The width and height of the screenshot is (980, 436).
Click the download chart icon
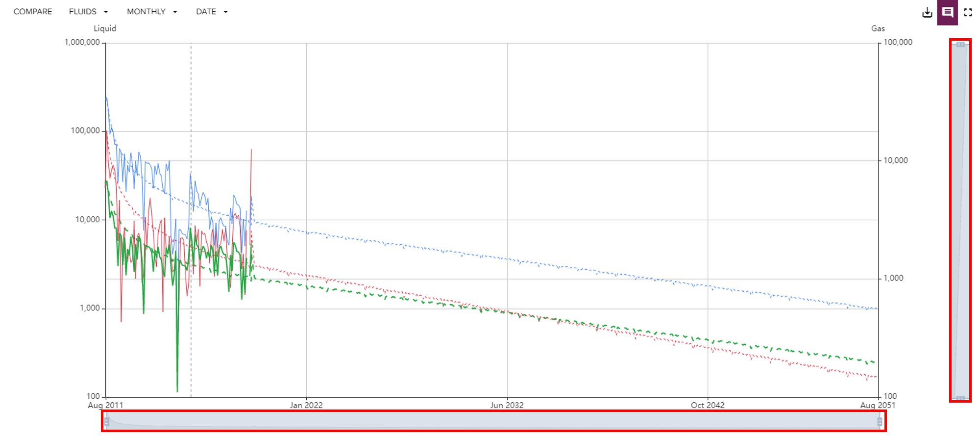click(927, 12)
